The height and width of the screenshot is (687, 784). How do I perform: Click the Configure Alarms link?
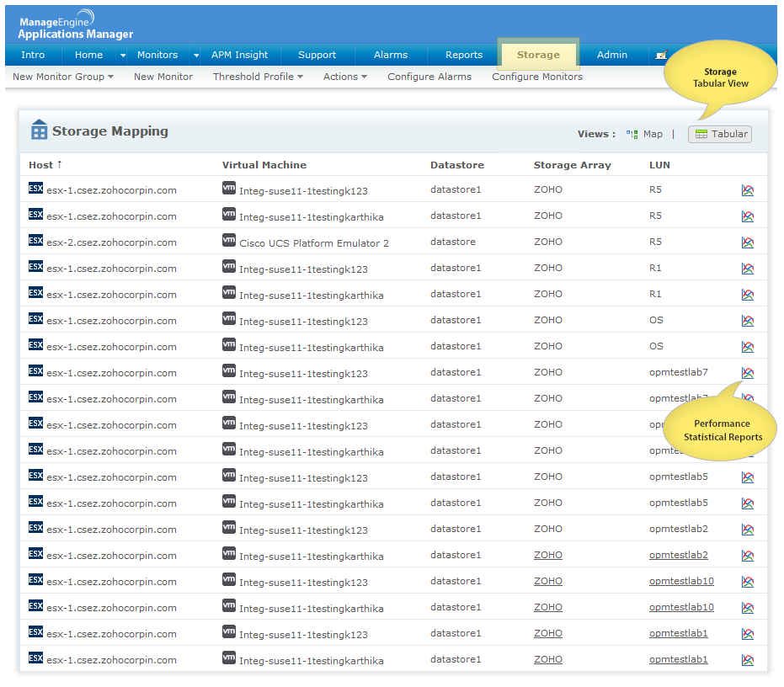point(429,77)
